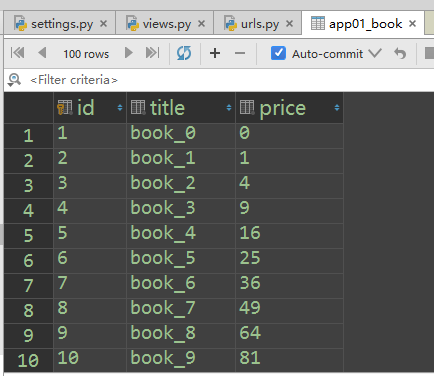Select the book_9 title cell

click(x=181, y=359)
